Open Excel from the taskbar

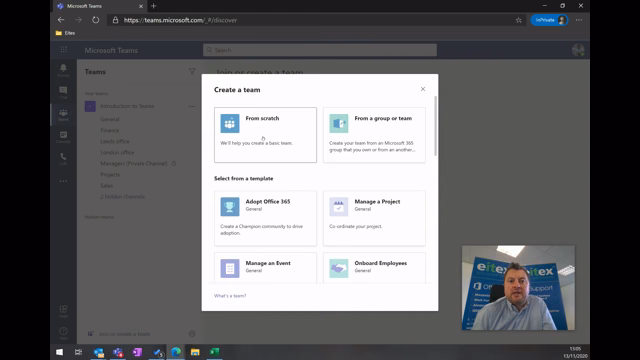[214, 352]
